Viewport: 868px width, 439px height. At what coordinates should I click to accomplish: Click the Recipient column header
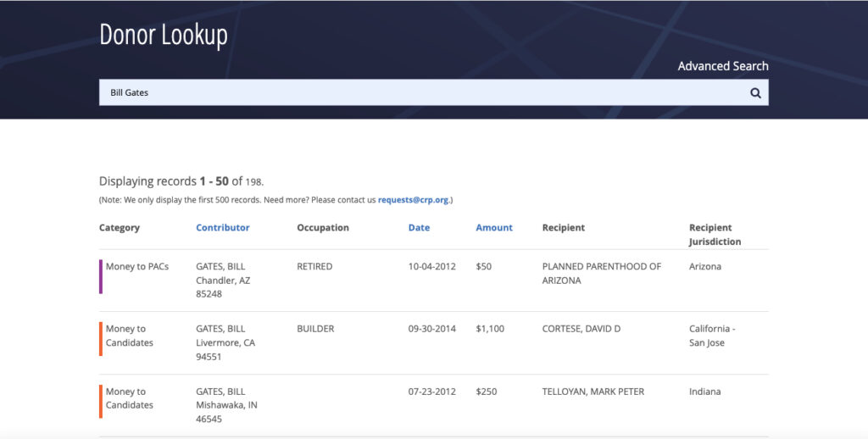pyautogui.click(x=564, y=227)
